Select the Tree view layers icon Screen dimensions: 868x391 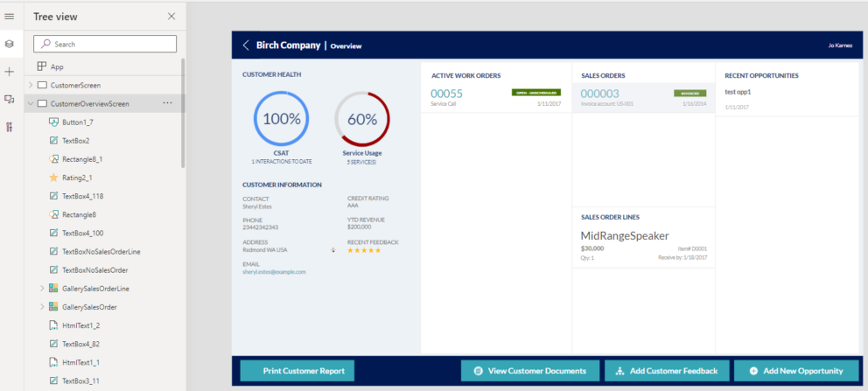pyautogui.click(x=10, y=44)
